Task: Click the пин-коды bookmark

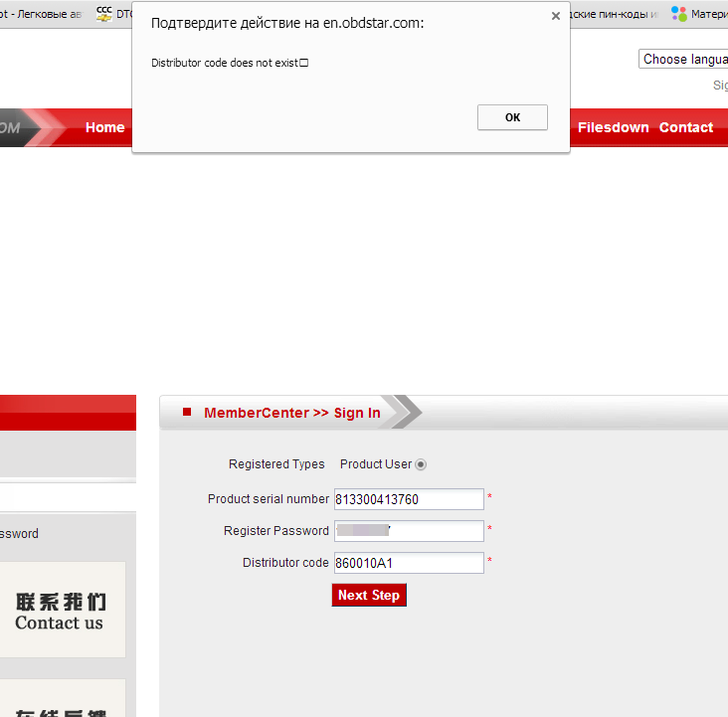Action: 615,14
